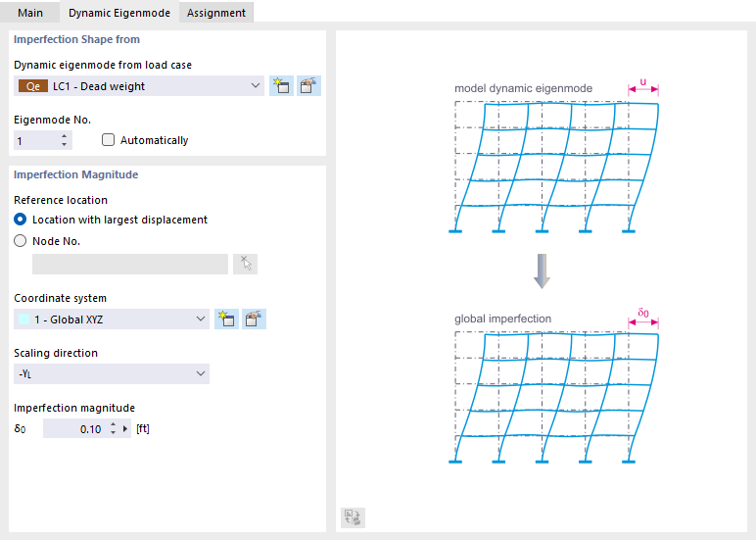Open the Assignment tab
The height and width of the screenshot is (540, 756).
(215, 13)
